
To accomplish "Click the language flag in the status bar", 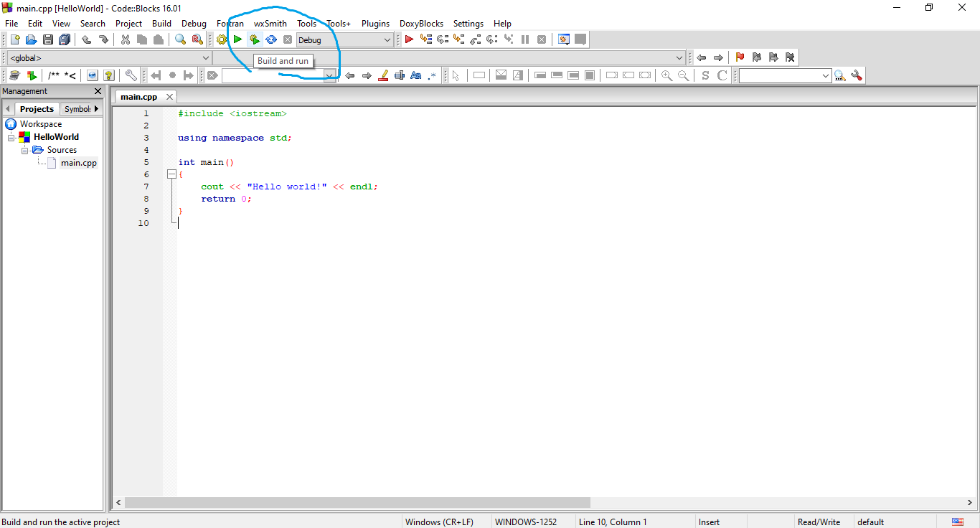I will (x=958, y=522).
